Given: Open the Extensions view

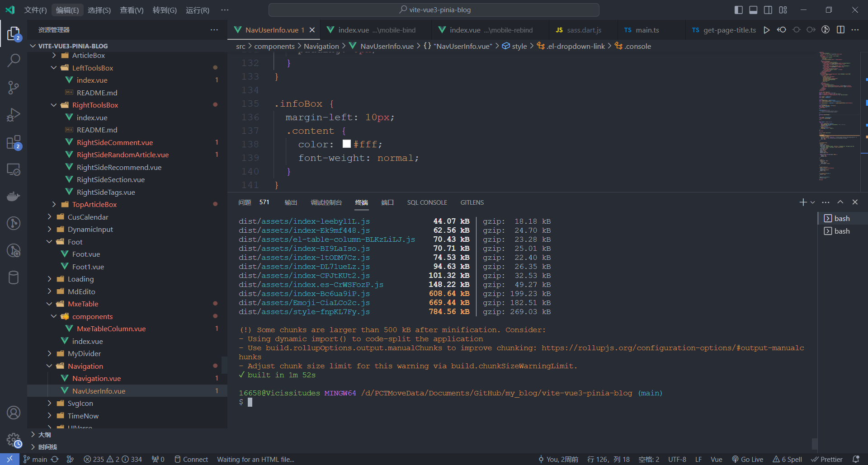Looking at the screenshot, I should 14,142.
